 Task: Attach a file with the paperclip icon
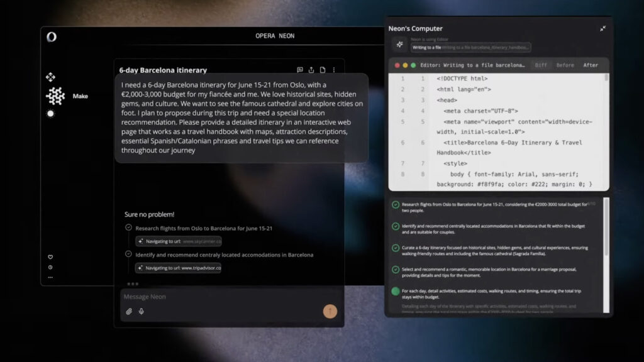tap(129, 311)
